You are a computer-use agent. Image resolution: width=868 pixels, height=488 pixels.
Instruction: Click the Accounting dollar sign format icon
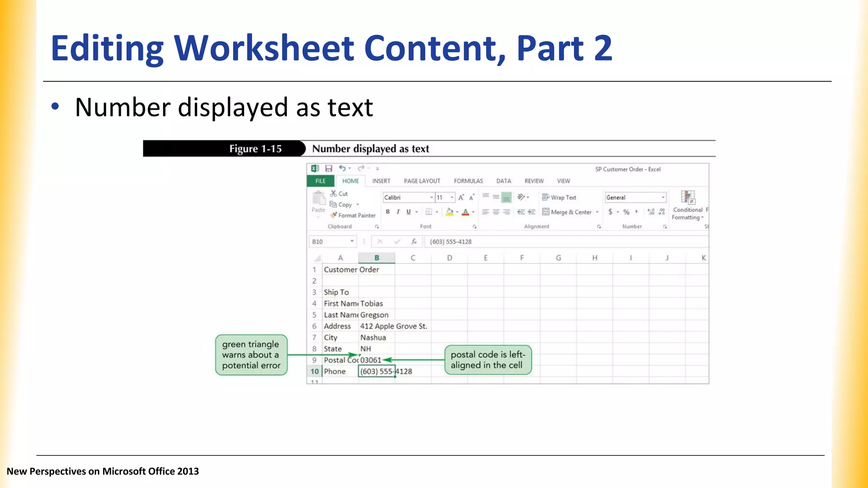[x=610, y=212]
